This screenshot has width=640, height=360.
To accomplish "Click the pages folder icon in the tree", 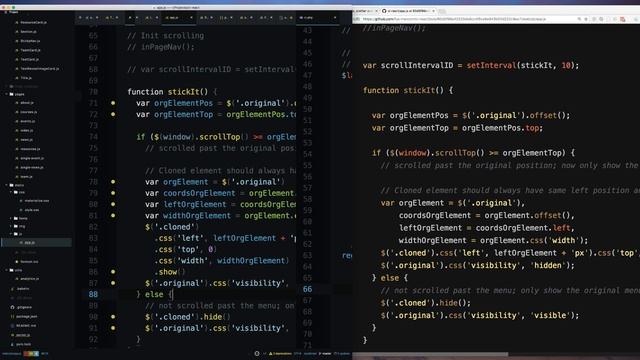I will click(x=11, y=94).
